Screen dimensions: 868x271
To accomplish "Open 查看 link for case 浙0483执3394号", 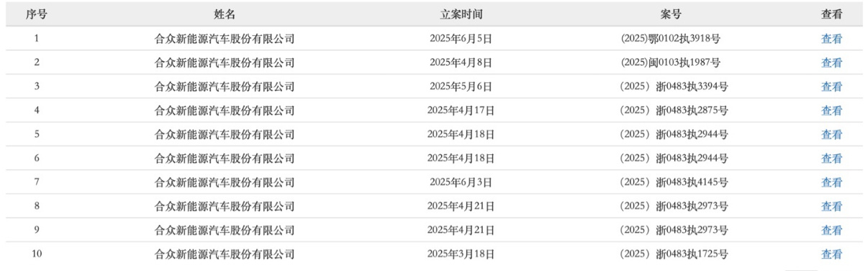I will click(831, 86).
